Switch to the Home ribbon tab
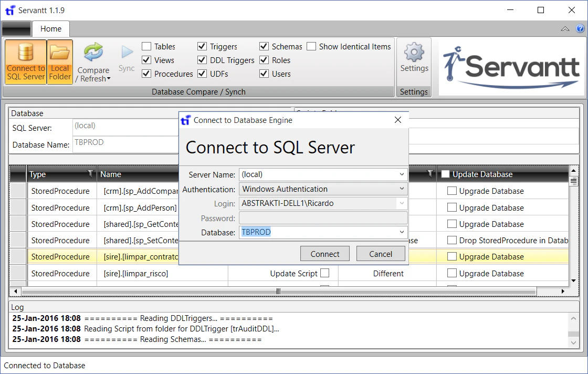Screen dimensions: 588x374 coord(51,29)
